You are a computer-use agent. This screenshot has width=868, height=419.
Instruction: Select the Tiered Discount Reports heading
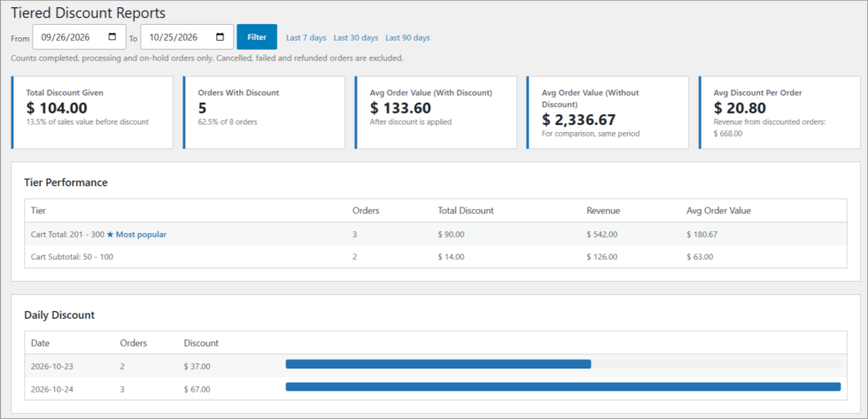pyautogui.click(x=88, y=12)
